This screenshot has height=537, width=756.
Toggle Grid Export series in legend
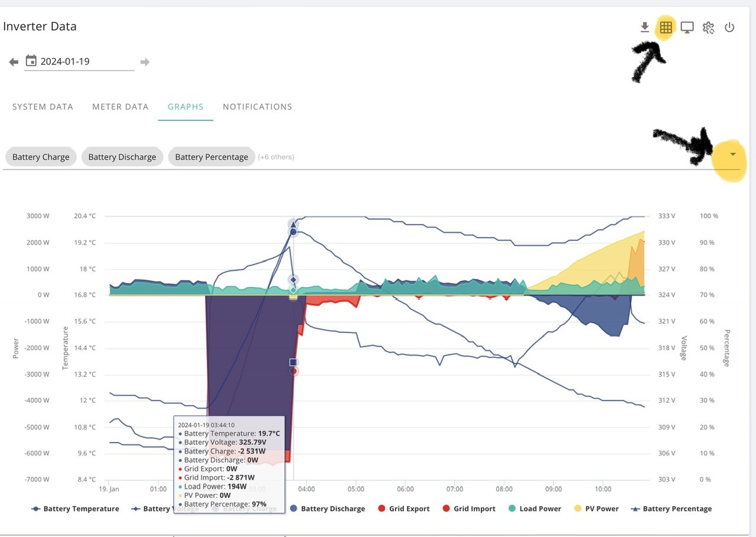[403, 509]
